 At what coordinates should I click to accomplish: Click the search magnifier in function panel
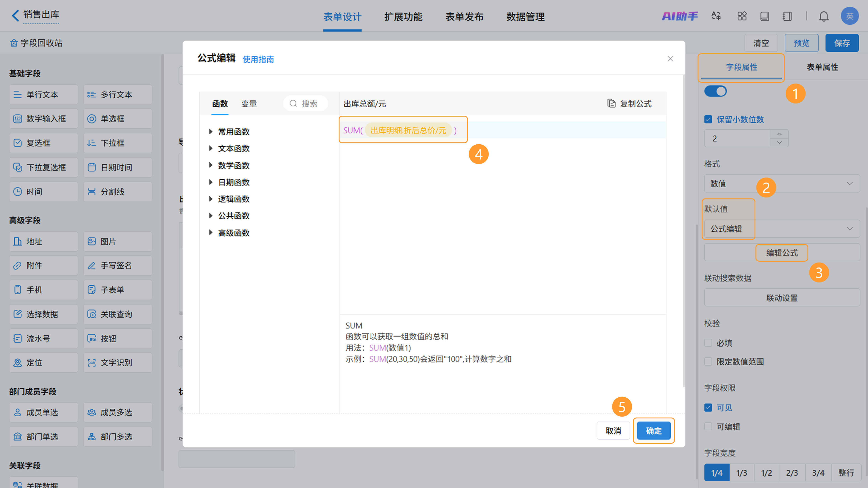click(x=293, y=103)
